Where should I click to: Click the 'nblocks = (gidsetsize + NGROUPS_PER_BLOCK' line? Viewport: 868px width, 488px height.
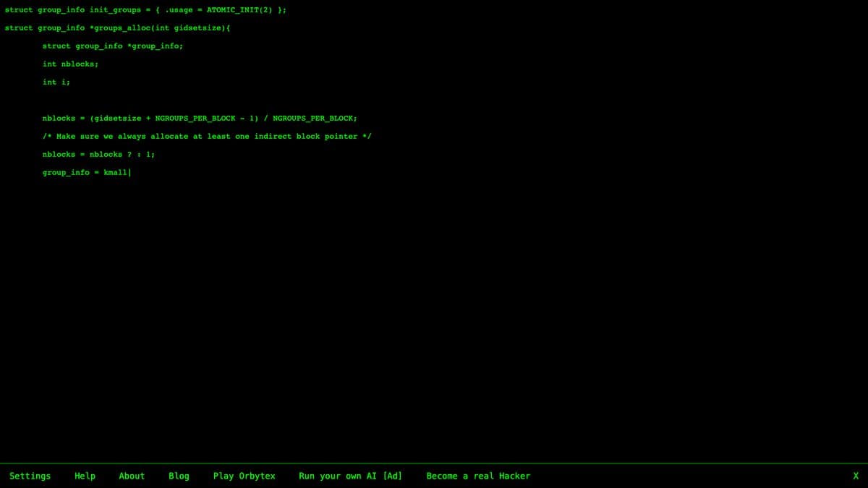coord(200,119)
